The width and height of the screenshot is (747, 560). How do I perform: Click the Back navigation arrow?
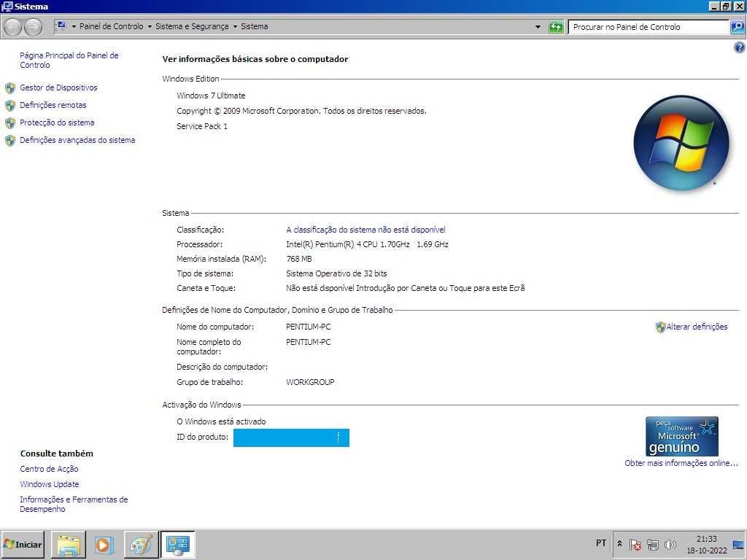[x=13, y=27]
